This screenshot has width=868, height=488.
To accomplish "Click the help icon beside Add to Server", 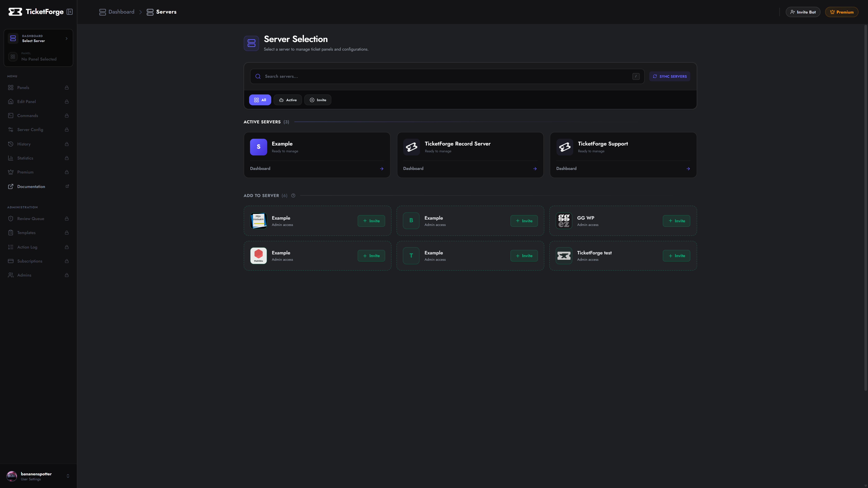I will click(293, 195).
